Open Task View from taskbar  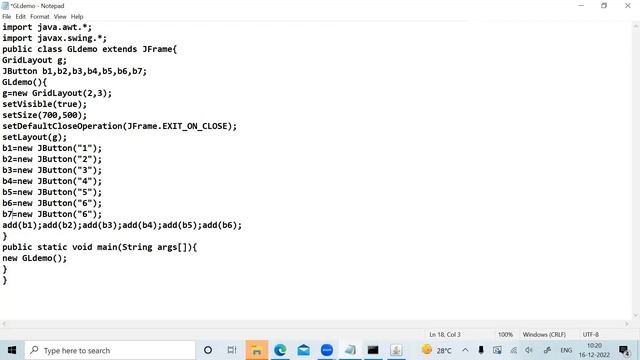pos(232,350)
